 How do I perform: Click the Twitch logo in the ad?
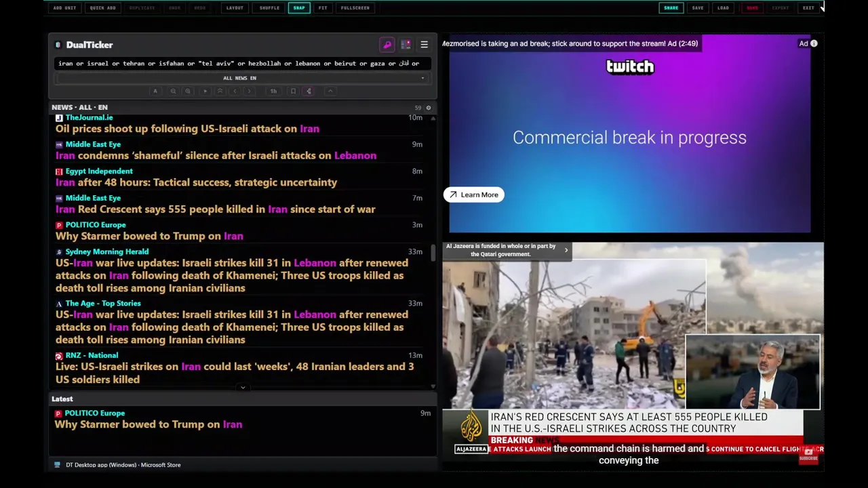[x=630, y=66]
